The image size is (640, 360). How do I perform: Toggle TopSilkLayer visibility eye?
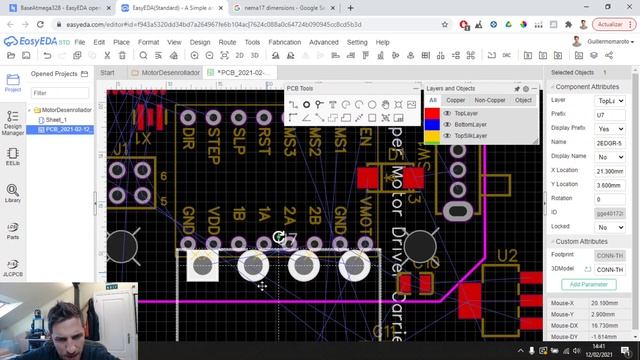447,136
